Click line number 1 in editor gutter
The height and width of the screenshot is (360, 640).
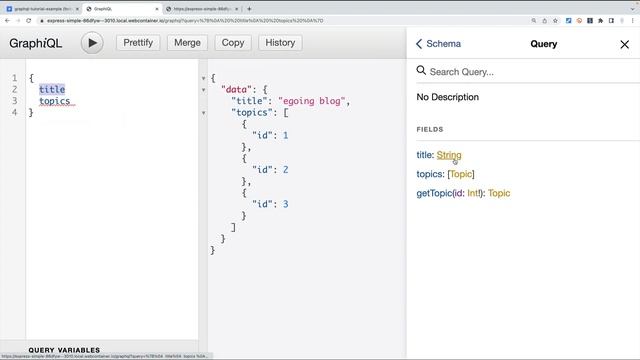(x=15, y=78)
